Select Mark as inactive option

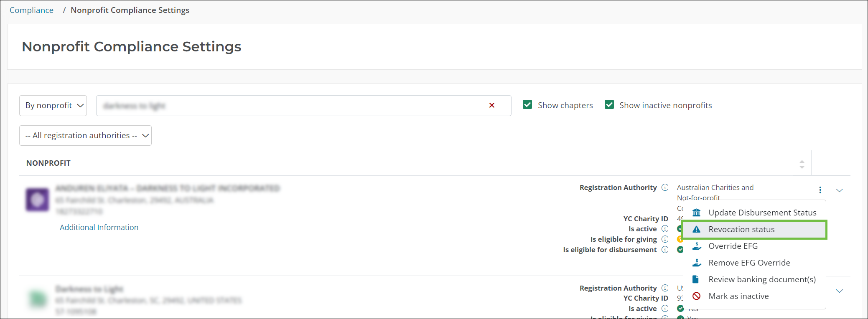coord(738,296)
